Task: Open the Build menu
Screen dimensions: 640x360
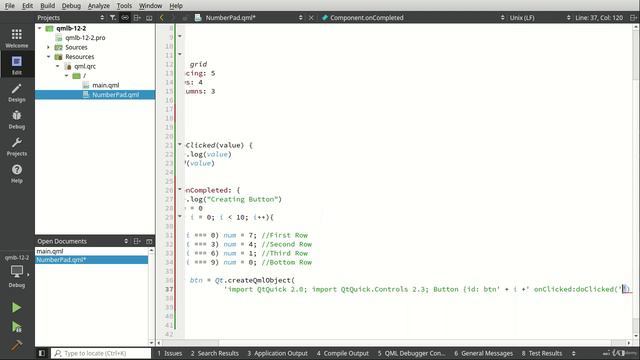Action: click(x=47, y=6)
